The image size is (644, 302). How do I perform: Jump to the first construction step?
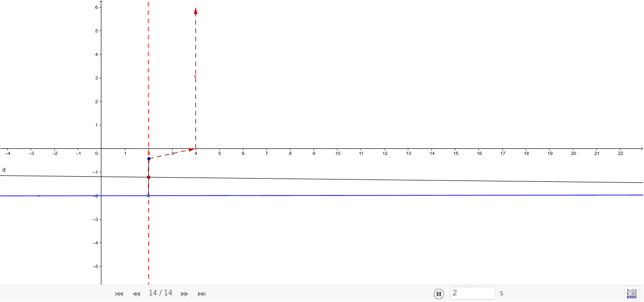click(119, 294)
